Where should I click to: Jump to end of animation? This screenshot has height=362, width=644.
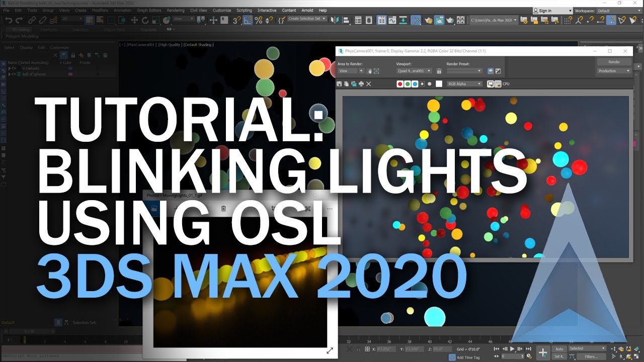click(x=529, y=348)
